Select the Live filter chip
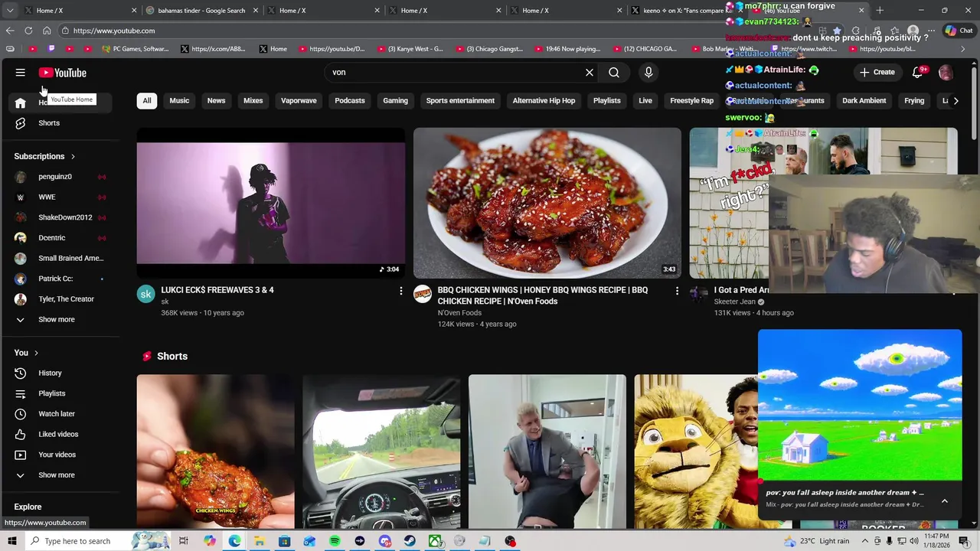 coord(645,100)
